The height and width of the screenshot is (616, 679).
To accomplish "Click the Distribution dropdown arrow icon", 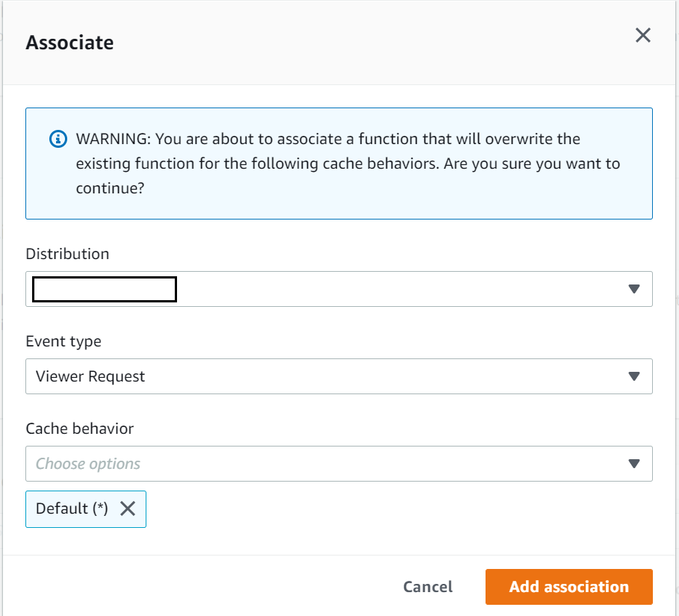I will (x=634, y=289).
